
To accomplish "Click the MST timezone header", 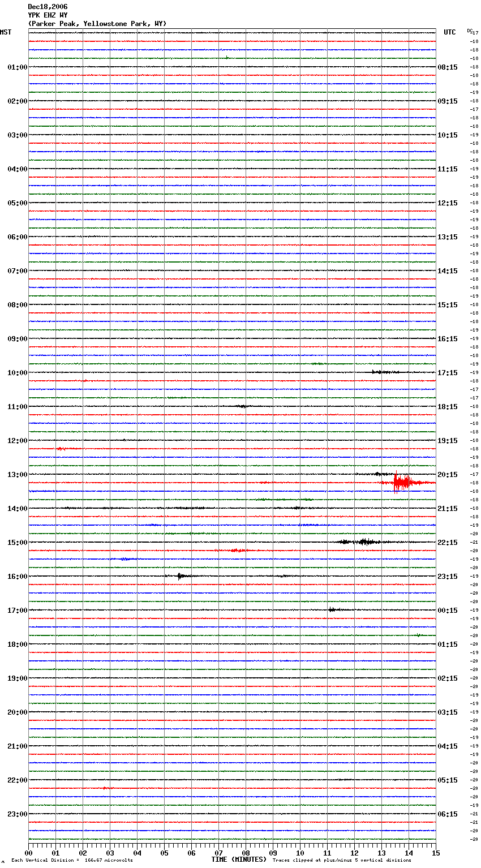I will coord(6,32).
